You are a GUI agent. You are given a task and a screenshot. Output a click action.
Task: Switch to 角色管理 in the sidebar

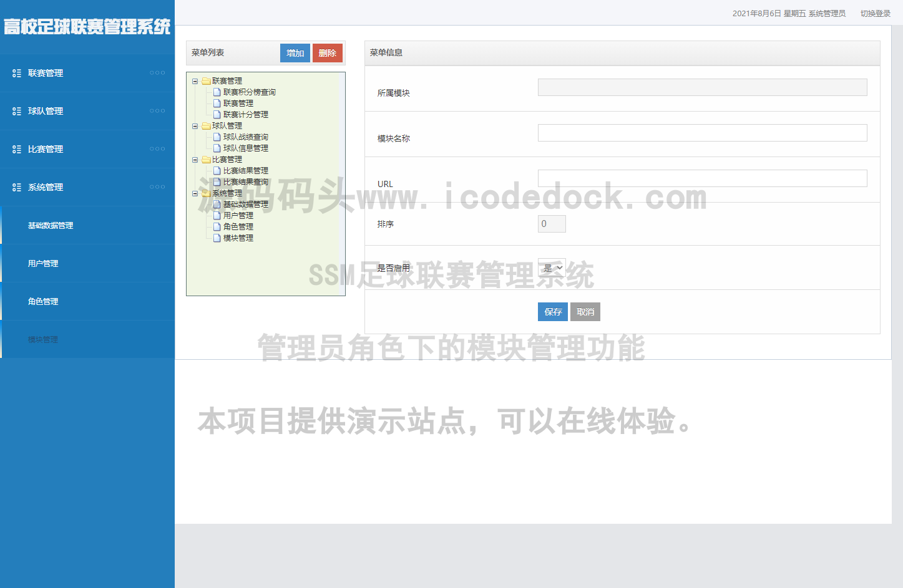[43, 301]
